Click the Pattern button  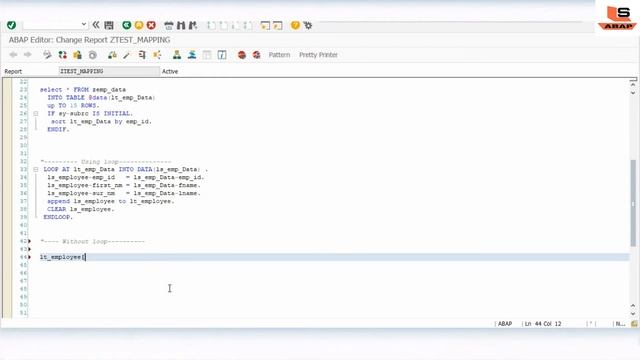point(279,55)
